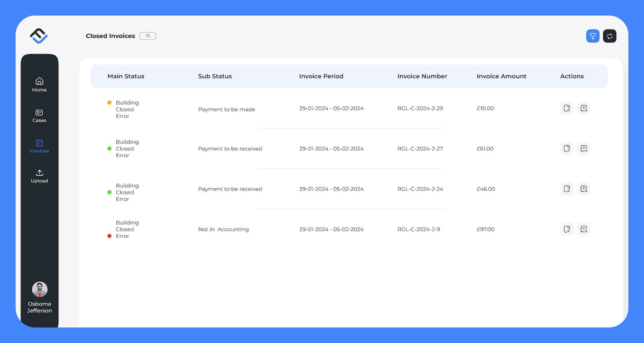
Task: Open the filter icon button
Action: coord(592,36)
